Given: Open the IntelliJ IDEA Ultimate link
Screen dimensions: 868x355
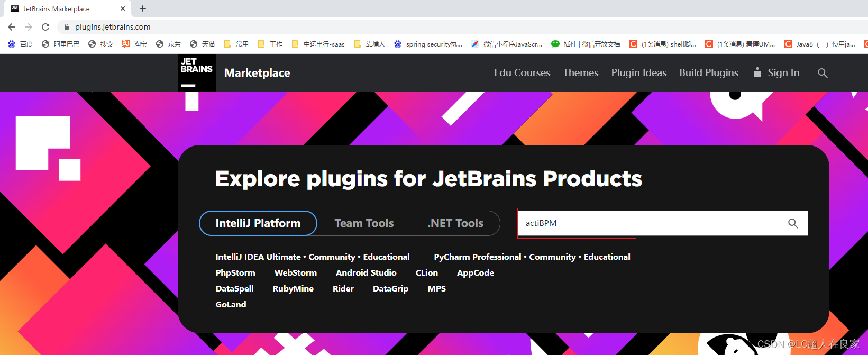Looking at the screenshot, I should click(x=258, y=257).
